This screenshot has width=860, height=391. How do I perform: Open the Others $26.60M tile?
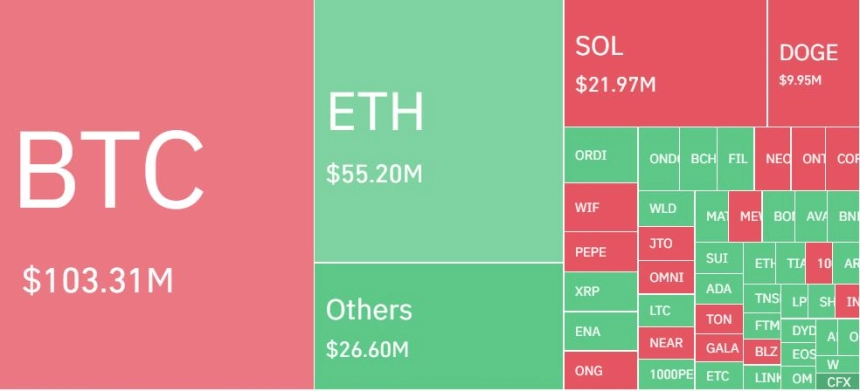tap(439, 326)
